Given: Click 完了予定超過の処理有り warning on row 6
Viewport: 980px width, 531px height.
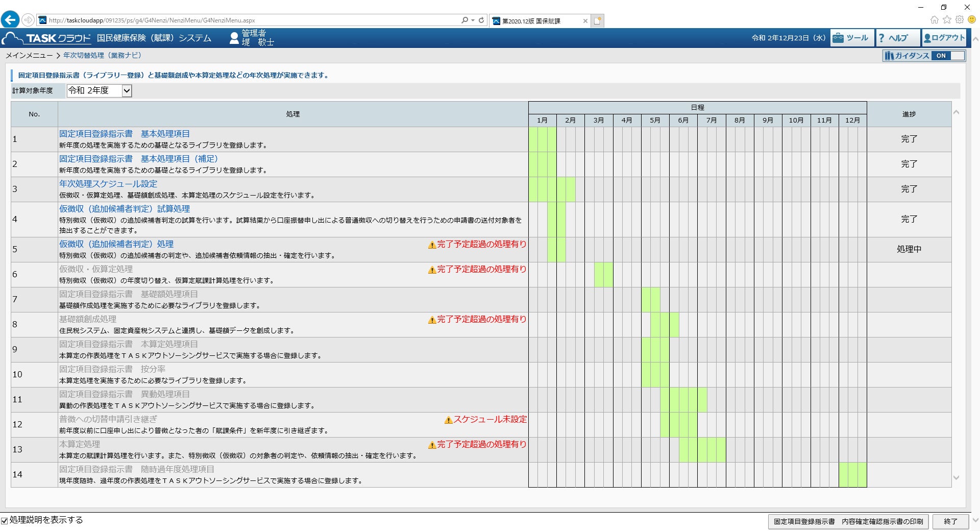Looking at the screenshot, I should [482, 269].
